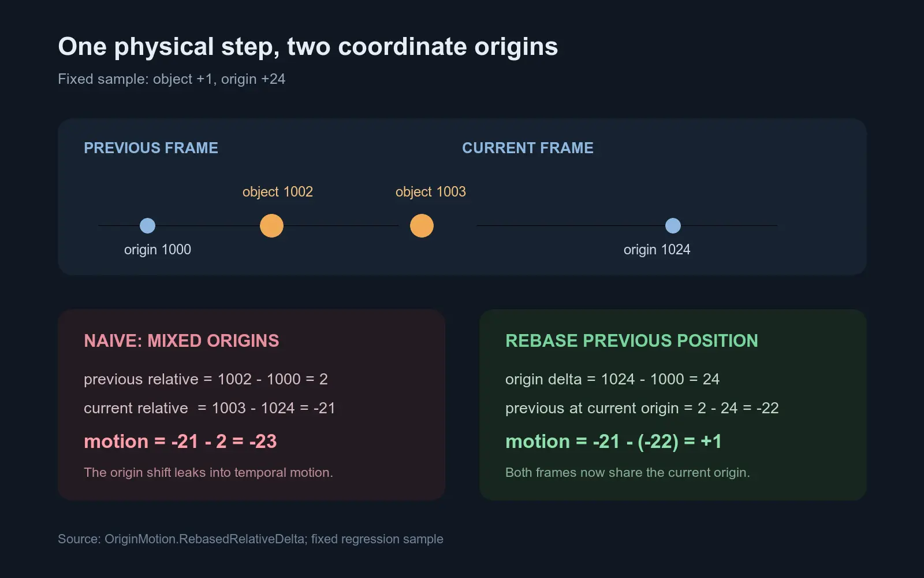Click the PREVIOUS FRAME heading

(x=151, y=148)
